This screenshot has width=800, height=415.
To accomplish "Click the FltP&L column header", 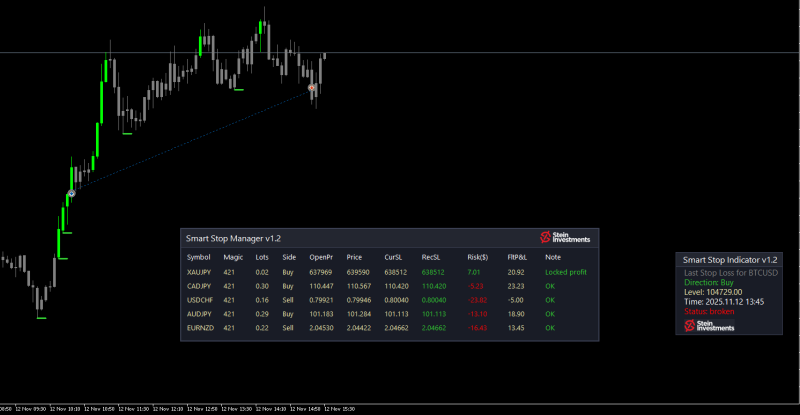I will (517, 257).
